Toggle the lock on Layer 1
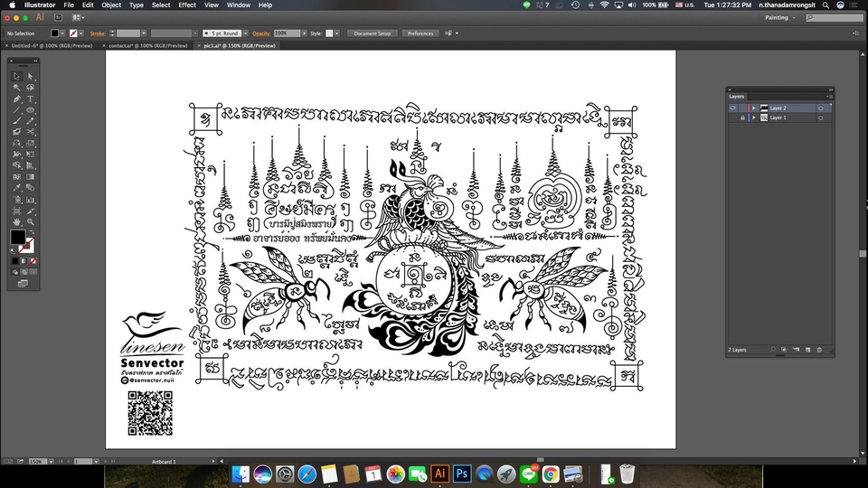This screenshot has height=488, width=868. tap(742, 117)
